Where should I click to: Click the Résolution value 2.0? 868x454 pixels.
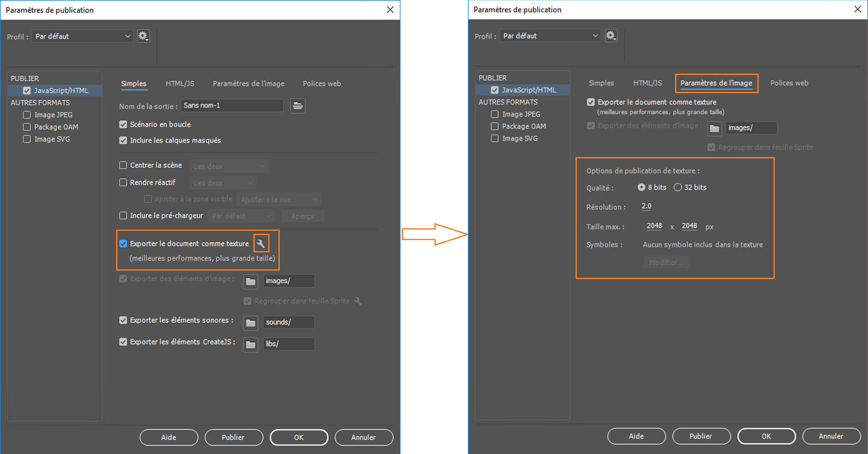(646, 206)
